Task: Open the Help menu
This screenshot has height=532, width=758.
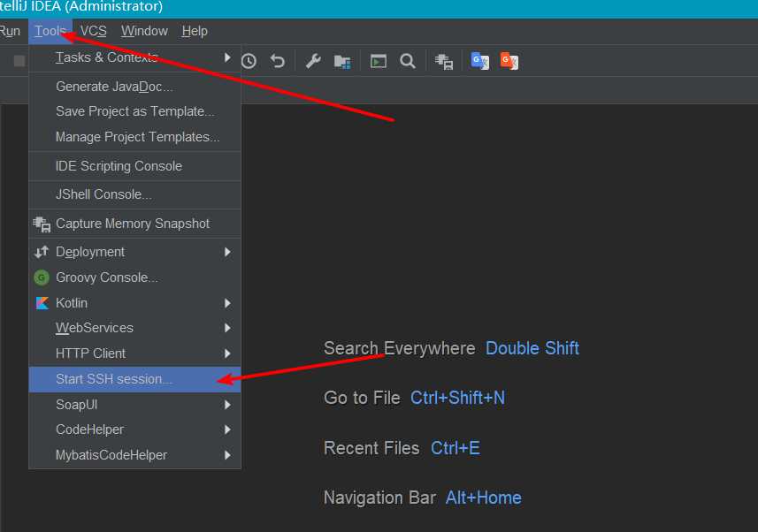Action: click(x=195, y=32)
